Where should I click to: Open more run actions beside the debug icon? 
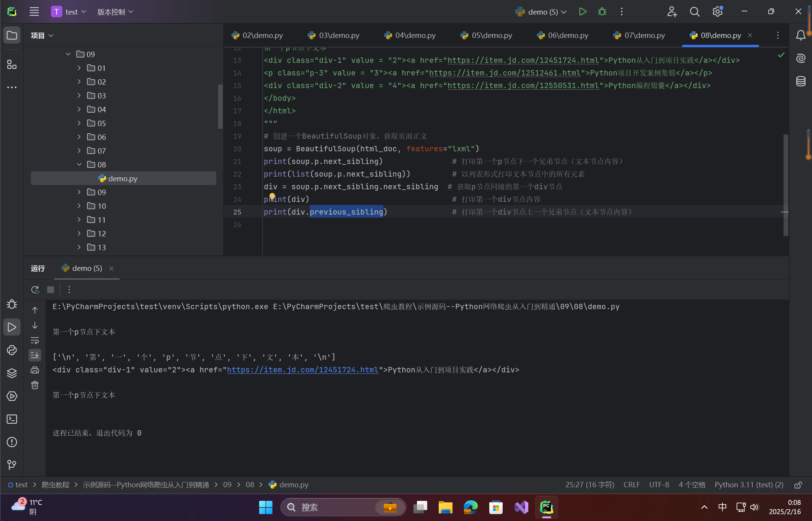[x=622, y=11]
